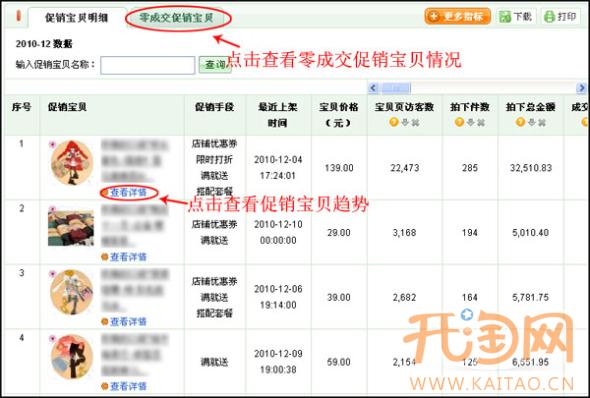Viewport: 590px width, 398px height.
Task: Click the 查询 search button
Action: [215, 65]
